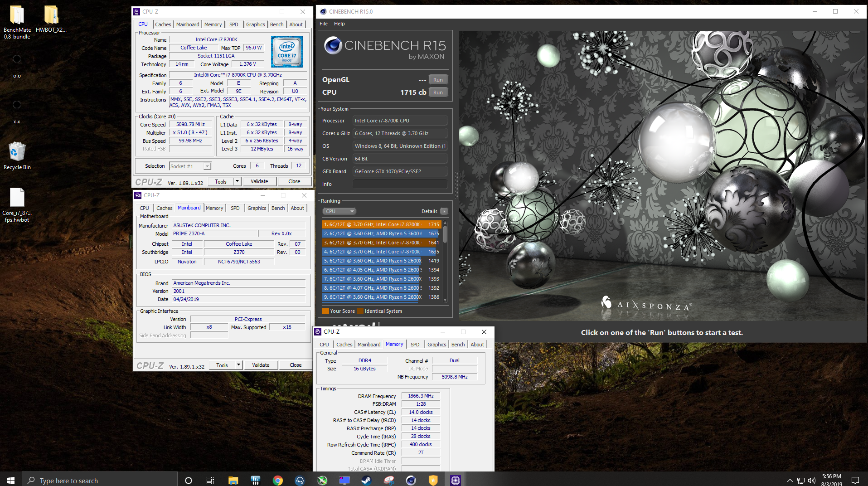Click the Core Speed 5098.78 MHz value
Image resolution: width=868 pixels, height=486 pixels.
191,124
